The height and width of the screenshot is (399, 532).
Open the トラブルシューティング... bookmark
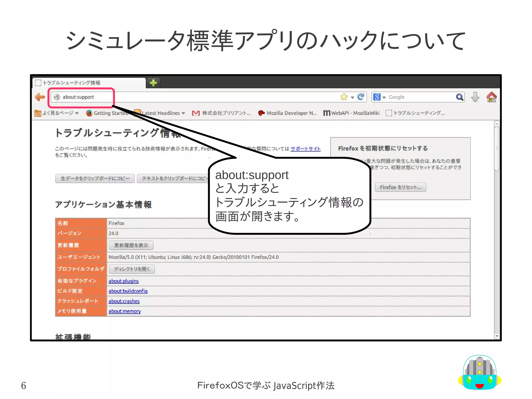[x=415, y=113]
